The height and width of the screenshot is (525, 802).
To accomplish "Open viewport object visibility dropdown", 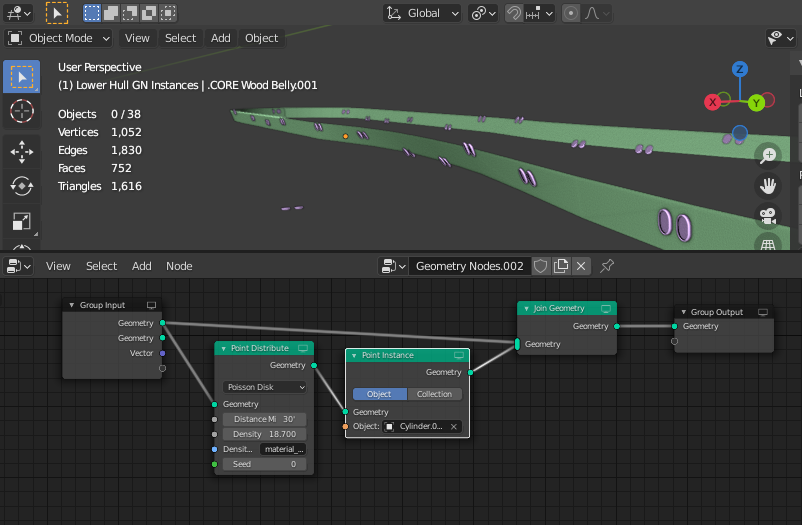I will pos(781,38).
